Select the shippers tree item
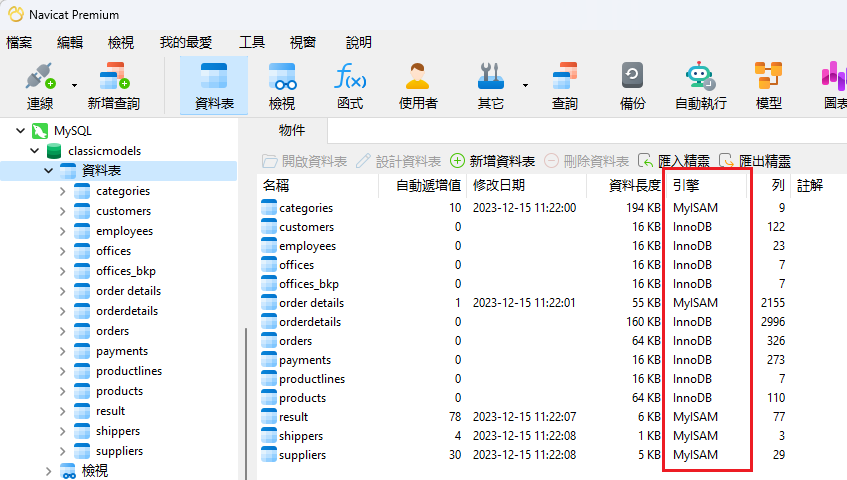The image size is (847, 480). (x=118, y=431)
